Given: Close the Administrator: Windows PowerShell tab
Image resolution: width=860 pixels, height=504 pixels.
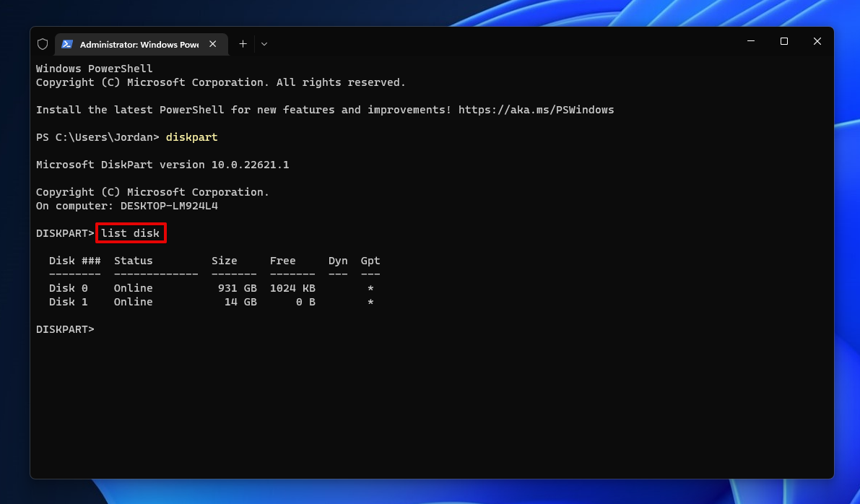Looking at the screenshot, I should tap(213, 44).
